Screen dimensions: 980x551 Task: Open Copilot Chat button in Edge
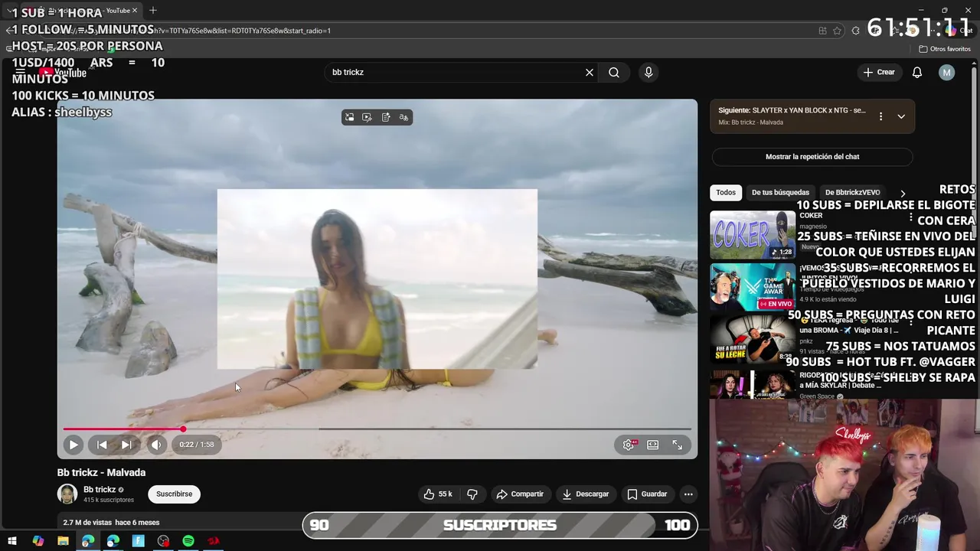click(x=960, y=31)
